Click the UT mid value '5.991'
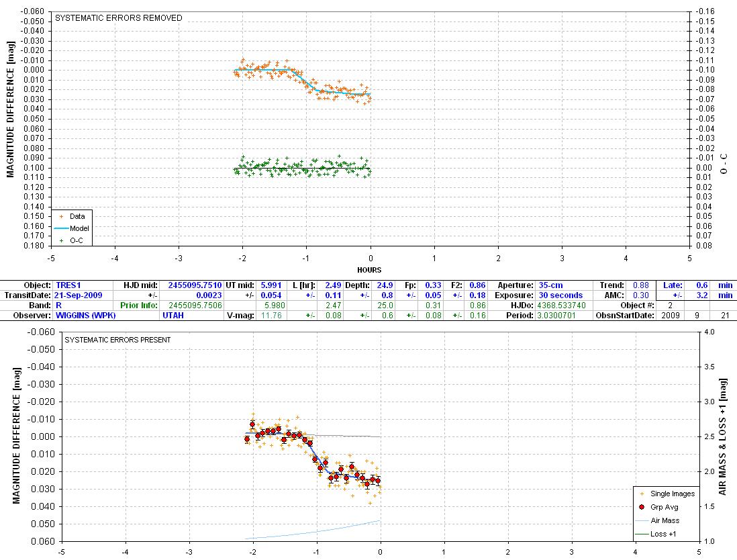 271,285
